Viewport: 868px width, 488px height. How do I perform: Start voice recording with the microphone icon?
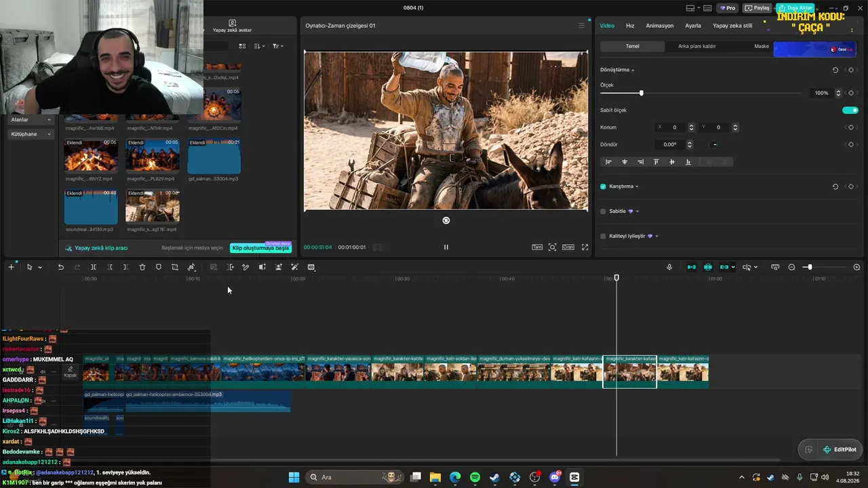pos(669,267)
